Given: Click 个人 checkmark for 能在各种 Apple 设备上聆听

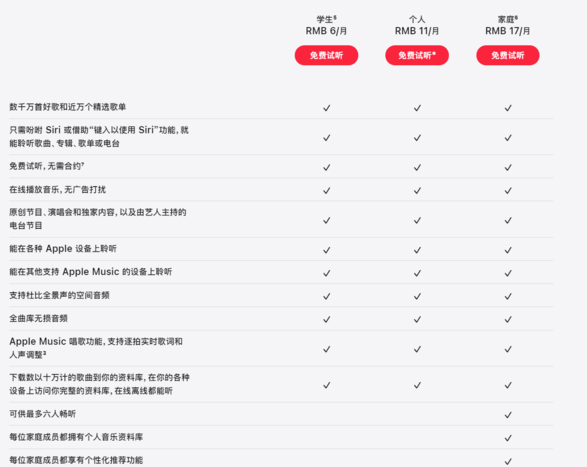Looking at the screenshot, I should 417,250.
